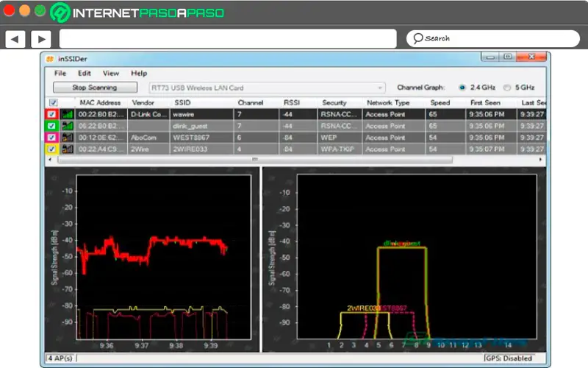The image size is (588, 368).
Task: Open the Help menu
Action: 139,73
